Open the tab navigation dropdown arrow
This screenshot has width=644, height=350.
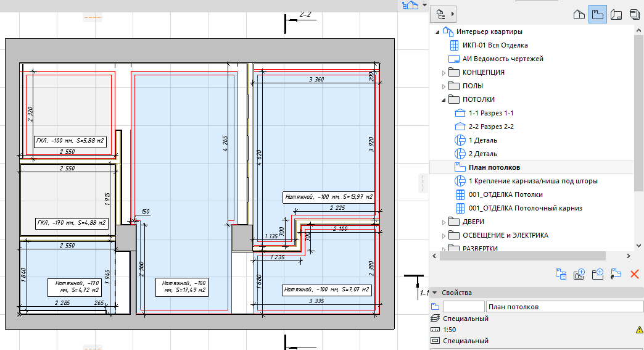point(424,5)
